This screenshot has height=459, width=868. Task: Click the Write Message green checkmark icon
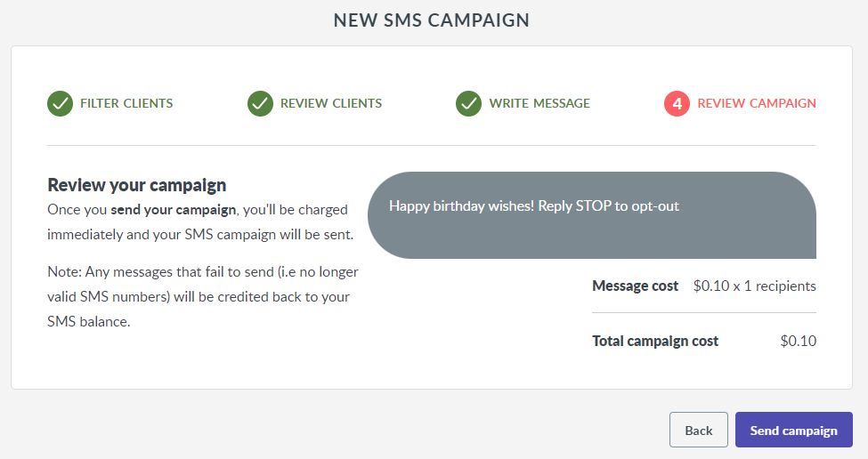[468, 103]
